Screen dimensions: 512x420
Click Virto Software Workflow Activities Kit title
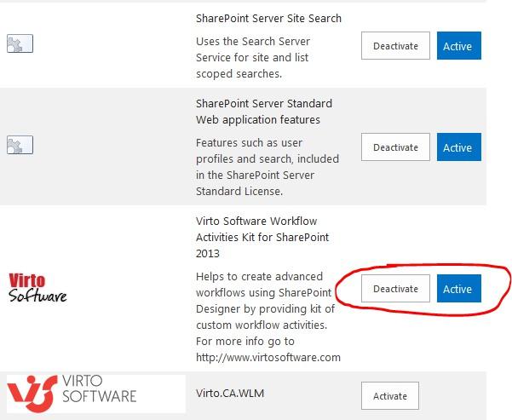(x=262, y=237)
